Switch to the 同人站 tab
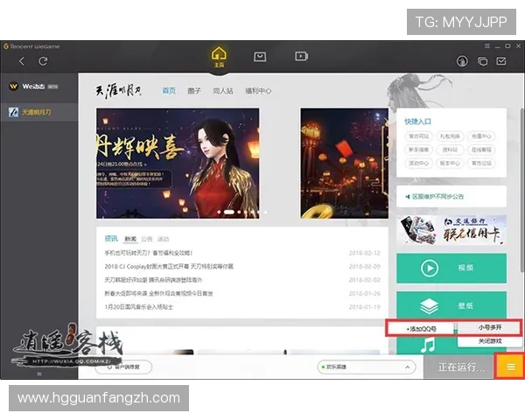The width and height of the screenshot is (525, 420). tap(223, 90)
